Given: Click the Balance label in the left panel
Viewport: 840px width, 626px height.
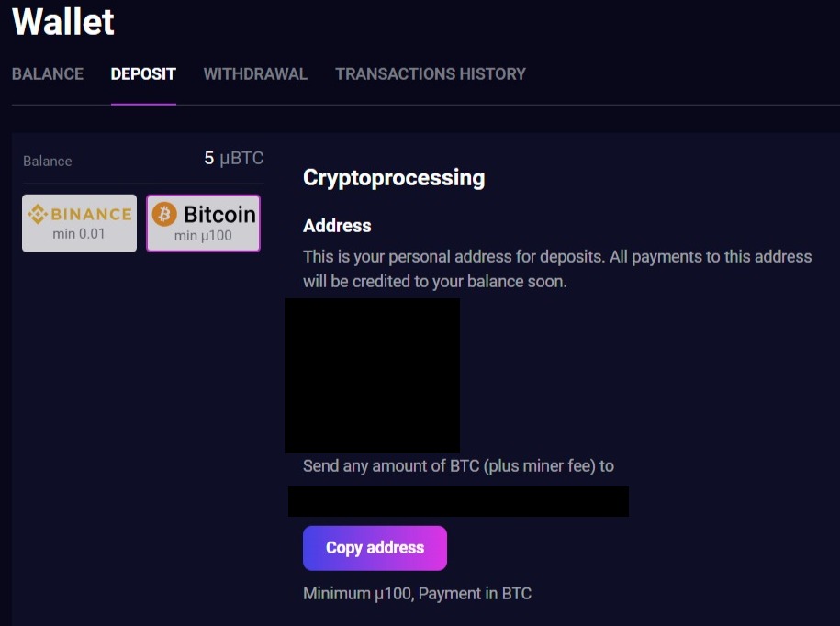Looking at the screenshot, I should point(47,162).
